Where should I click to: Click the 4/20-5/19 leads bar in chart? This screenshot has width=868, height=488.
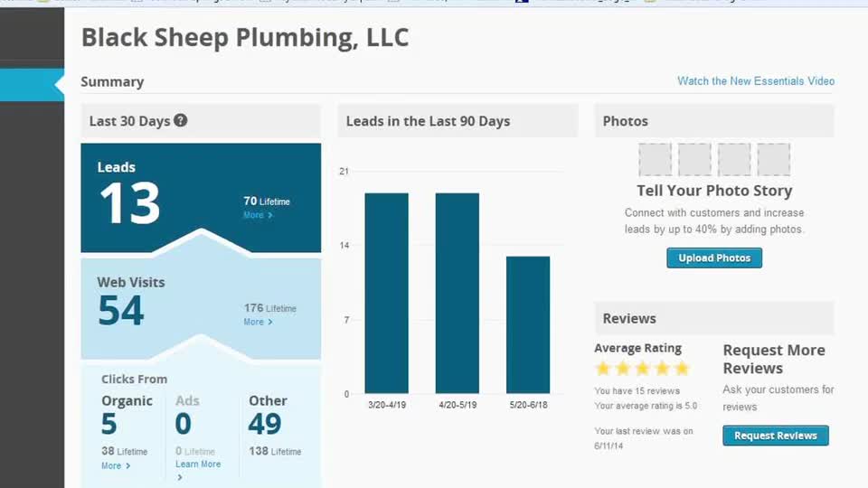[x=458, y=293]
